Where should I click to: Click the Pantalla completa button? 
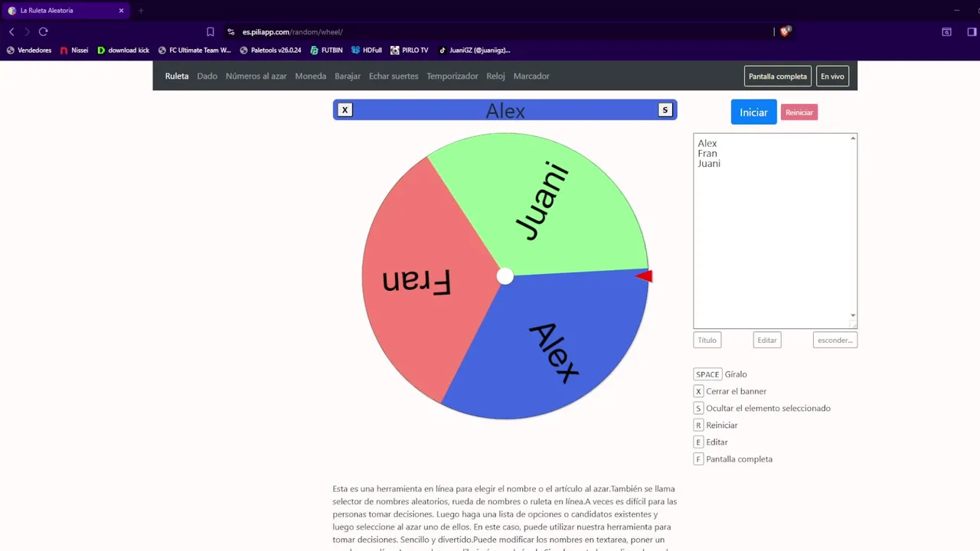(x=778, y=77)
